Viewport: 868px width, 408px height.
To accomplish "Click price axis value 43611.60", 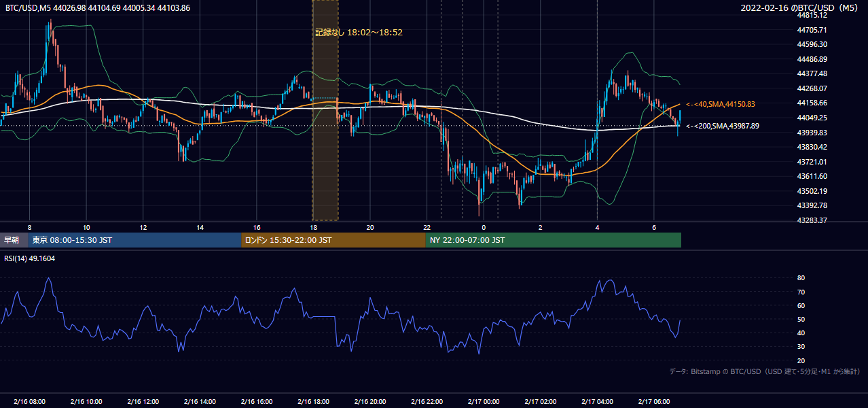I will click(x=812, y=176).
